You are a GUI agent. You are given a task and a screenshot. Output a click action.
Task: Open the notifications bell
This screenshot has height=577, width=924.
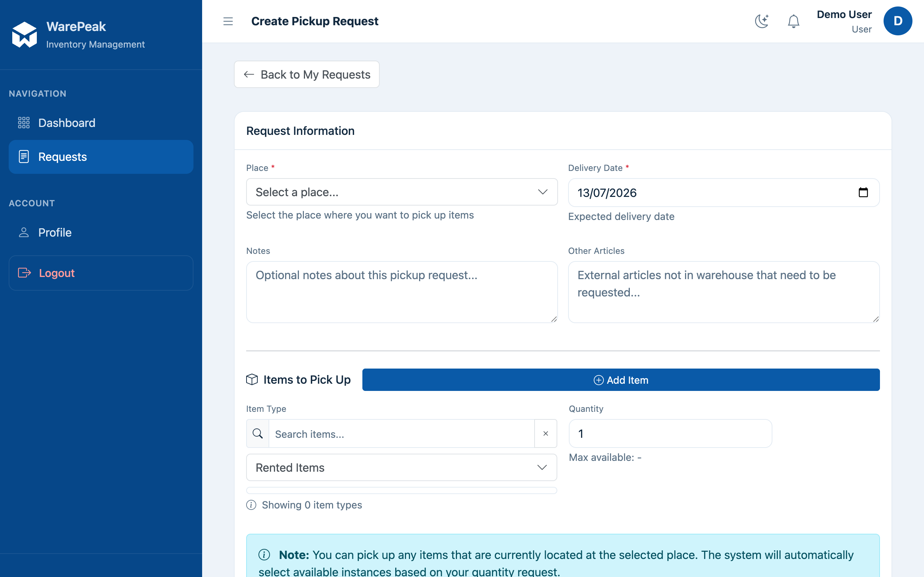point(793,21)
